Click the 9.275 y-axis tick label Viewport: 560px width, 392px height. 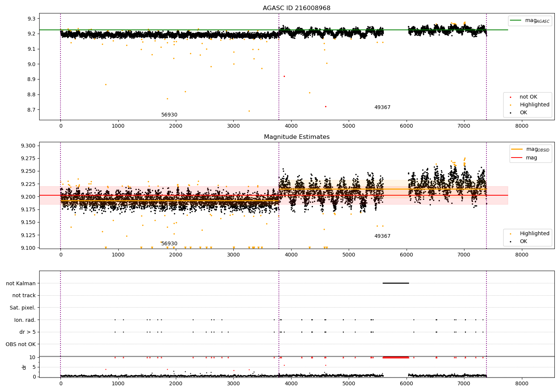pyautogui.click(x=29, y=159)
